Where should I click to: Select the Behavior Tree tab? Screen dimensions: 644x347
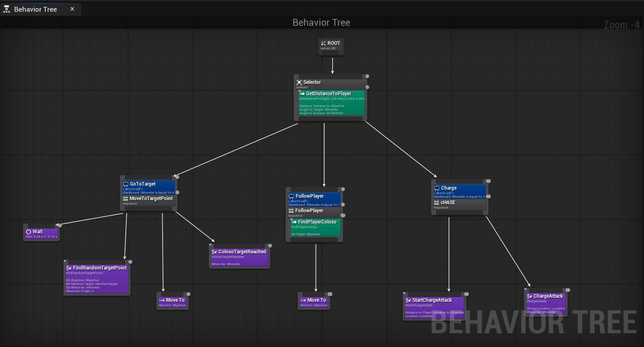tap(40, 9)
